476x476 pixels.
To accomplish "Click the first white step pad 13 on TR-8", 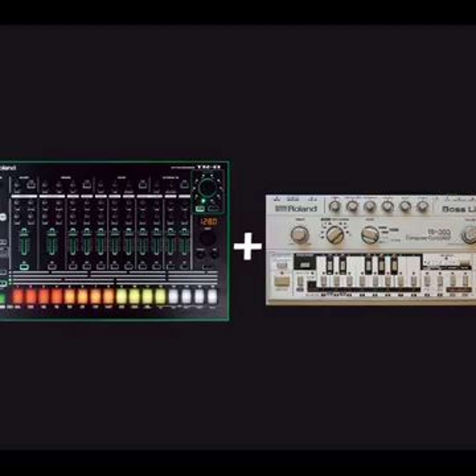I will [173, 297].
